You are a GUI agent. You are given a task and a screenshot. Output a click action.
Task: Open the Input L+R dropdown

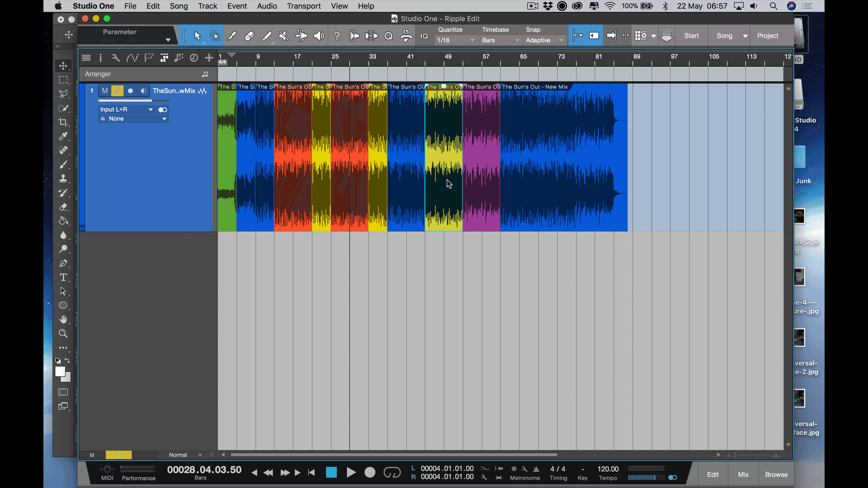coord(127,110)
